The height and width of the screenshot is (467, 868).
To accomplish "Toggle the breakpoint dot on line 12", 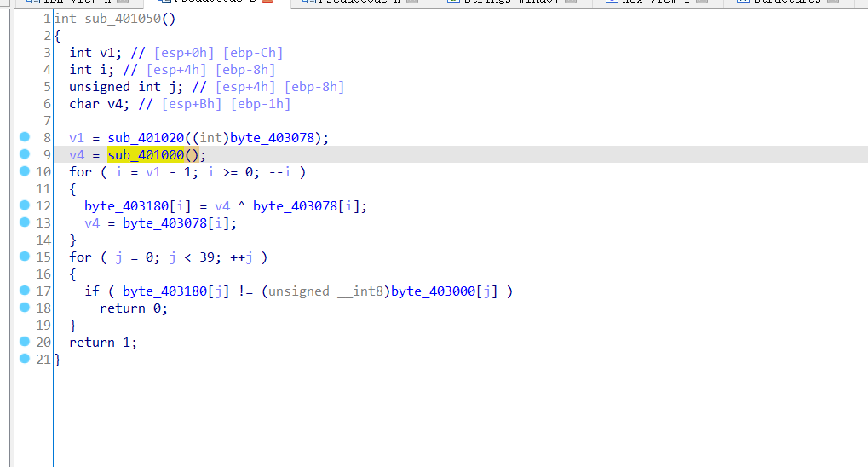I will tap(24, 205).
